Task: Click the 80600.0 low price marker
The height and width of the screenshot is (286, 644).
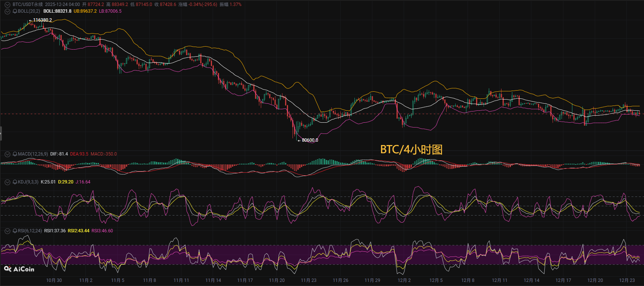Action: click(x=310, y=140)
